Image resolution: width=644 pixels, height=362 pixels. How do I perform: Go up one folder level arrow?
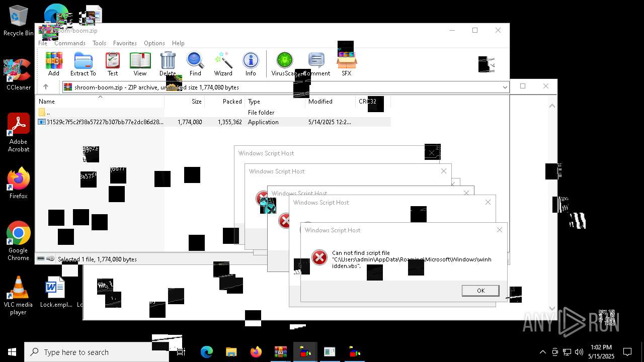(x=46, y=87)
